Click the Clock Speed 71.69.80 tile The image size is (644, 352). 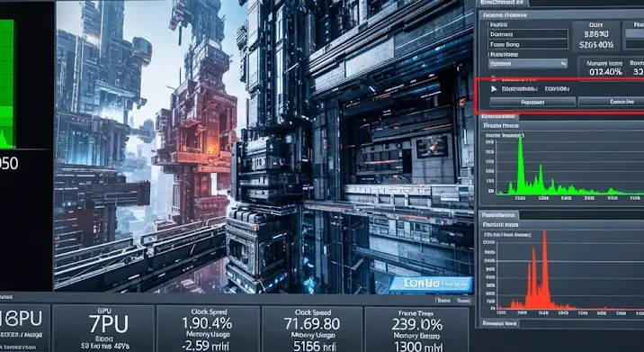click(312, 329)
